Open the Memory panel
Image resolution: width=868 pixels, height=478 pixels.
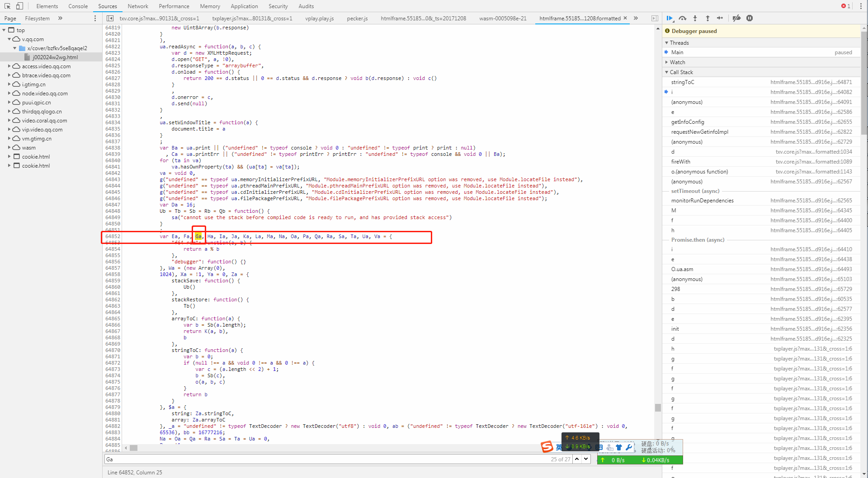210,6
